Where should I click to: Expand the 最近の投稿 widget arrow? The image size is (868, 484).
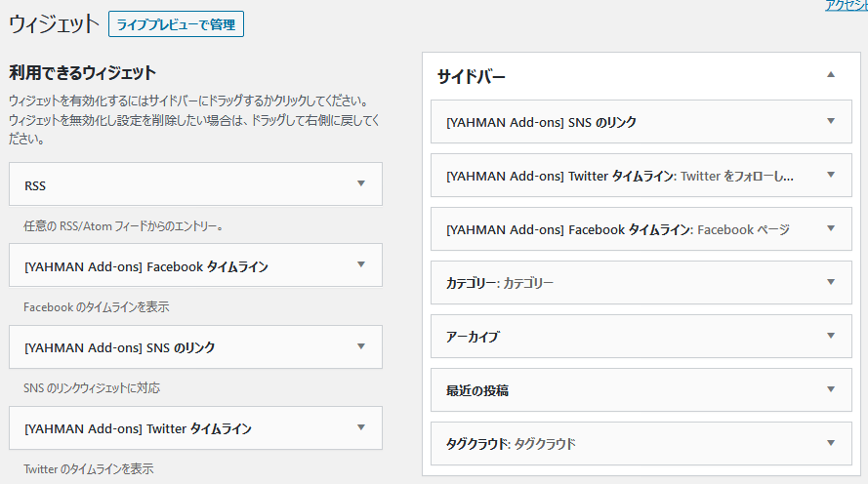[830, 389]
